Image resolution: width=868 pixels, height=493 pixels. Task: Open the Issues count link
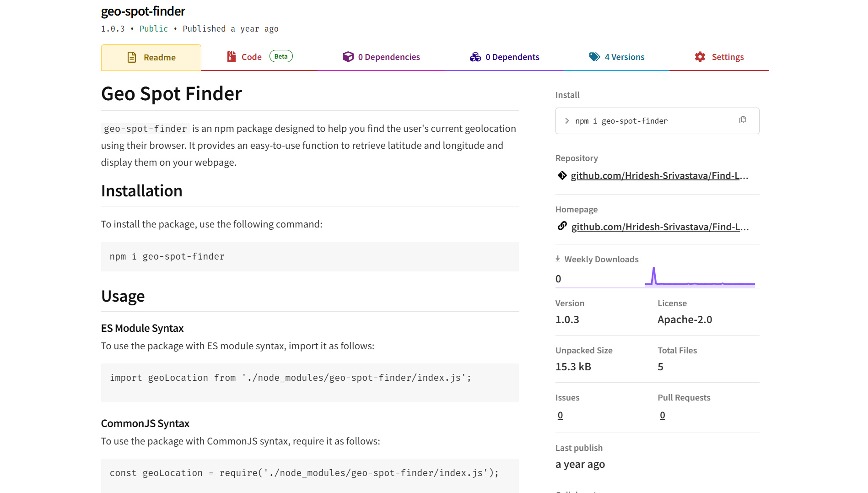[560, 415]
